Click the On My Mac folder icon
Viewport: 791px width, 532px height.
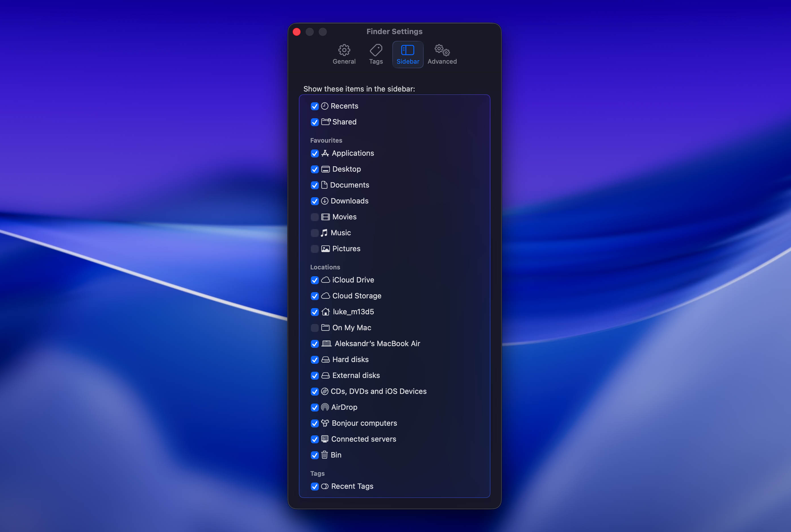click(x=325, y=328)
